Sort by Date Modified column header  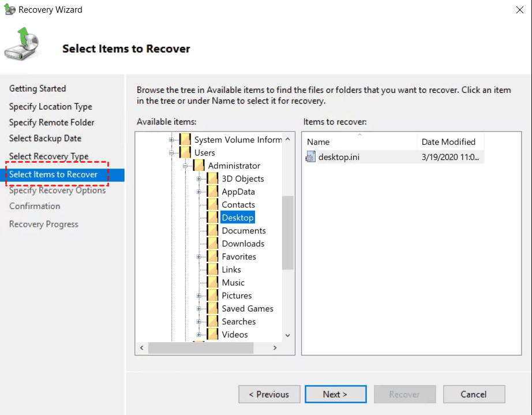[448, 142]
